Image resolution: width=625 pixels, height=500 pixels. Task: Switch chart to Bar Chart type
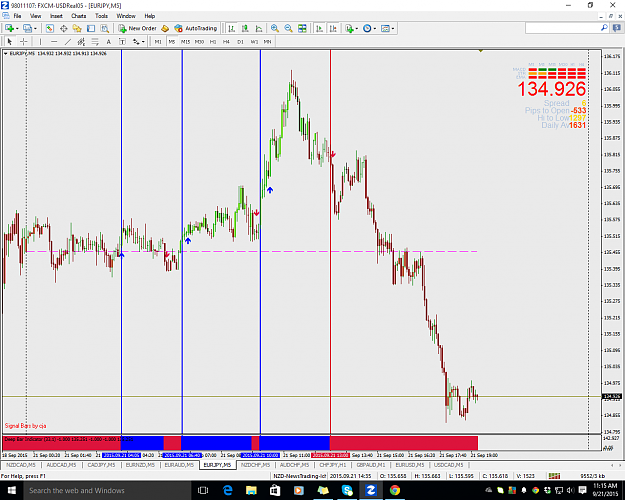click(231, 28)
